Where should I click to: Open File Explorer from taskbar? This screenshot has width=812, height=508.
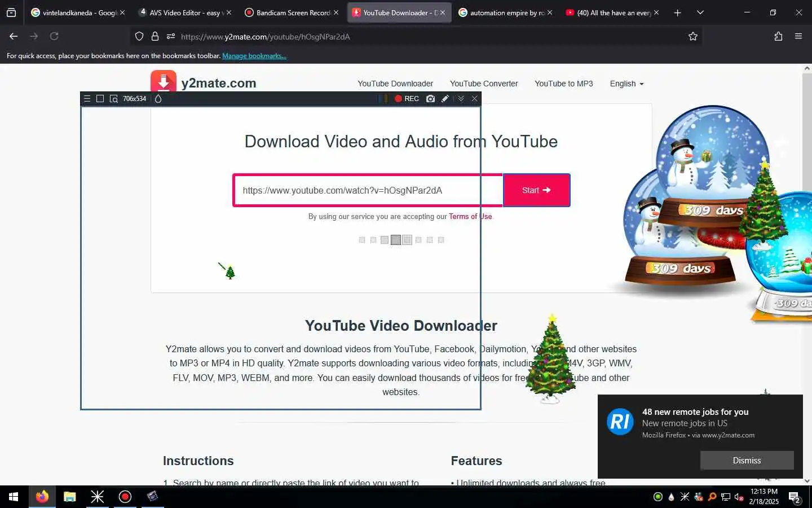point(70,497)
